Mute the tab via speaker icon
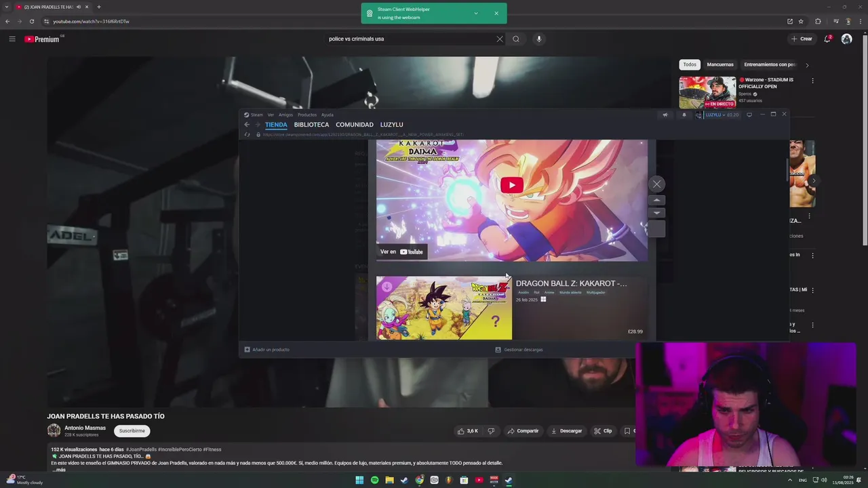The image size is (868, 488). pos(79,7)
